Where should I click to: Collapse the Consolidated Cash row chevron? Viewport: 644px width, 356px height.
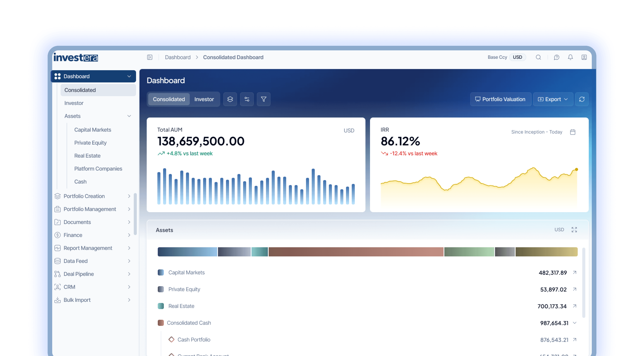pyautogui.click(x=574, y=323)
